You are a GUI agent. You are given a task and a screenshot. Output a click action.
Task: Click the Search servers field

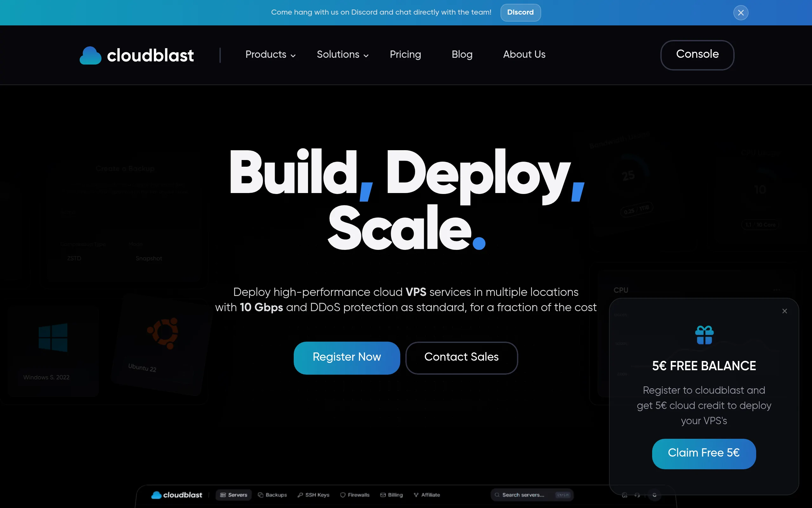pyautogui.click(x=532, y=495)
